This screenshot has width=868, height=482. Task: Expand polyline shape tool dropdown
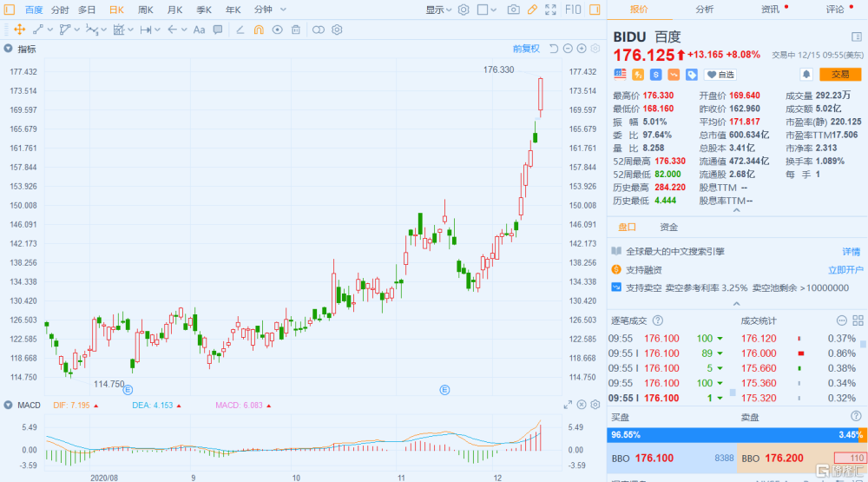(77, 30)
